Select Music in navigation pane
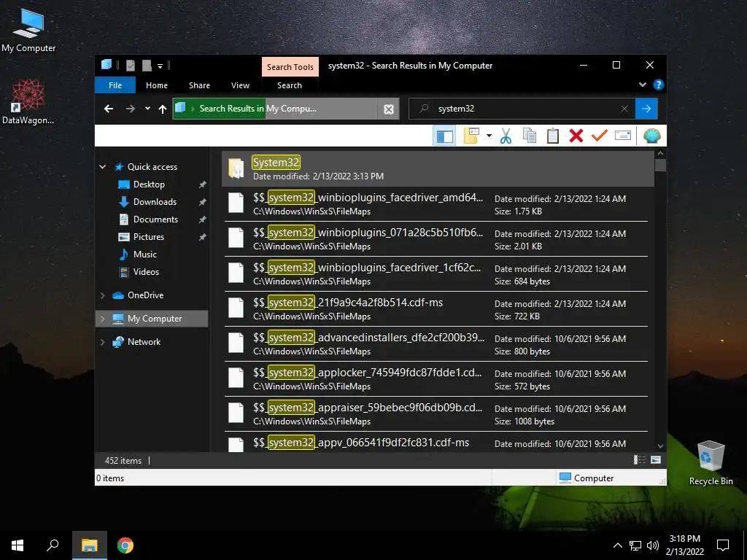747x560 pixels. click(x=145, y=254)
